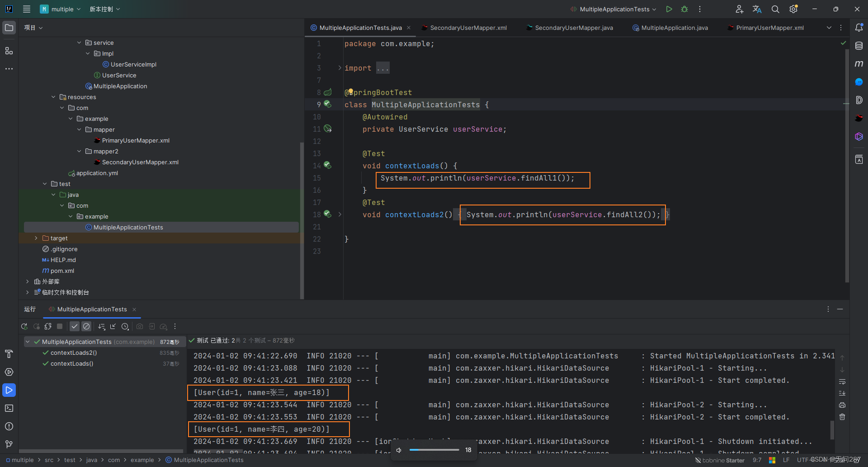Expand the target folder node
868x467 pixels.
(36, 238)
